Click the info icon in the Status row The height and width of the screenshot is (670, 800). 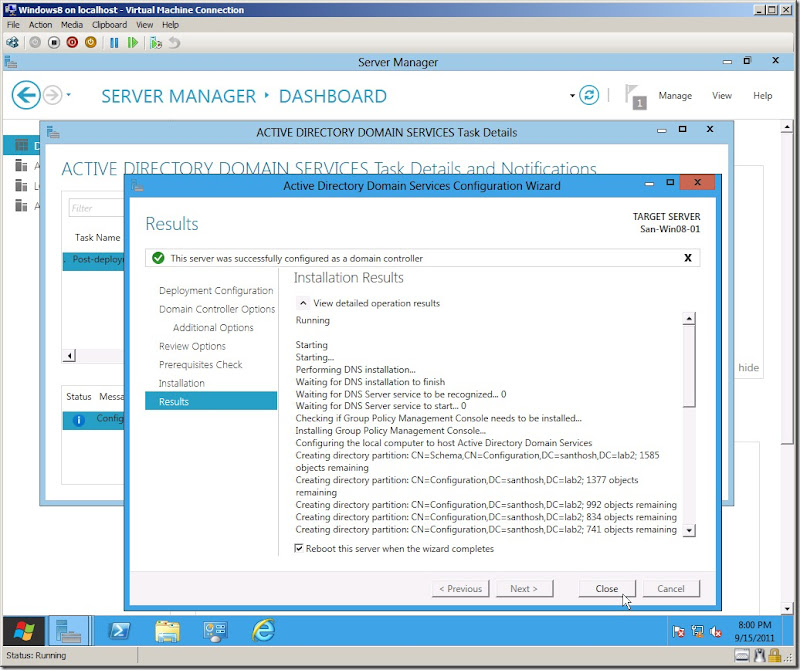tap(79, 420)
